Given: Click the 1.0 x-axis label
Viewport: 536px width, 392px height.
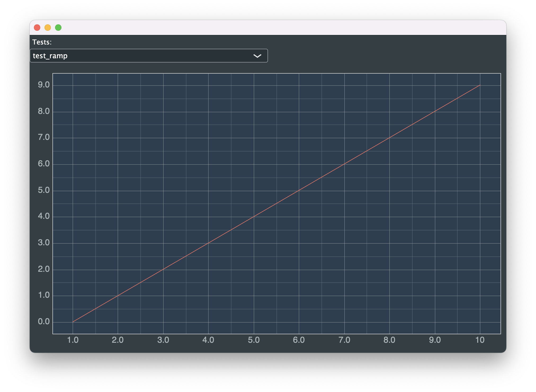Looking at the screenshot, I should [73, 340].
